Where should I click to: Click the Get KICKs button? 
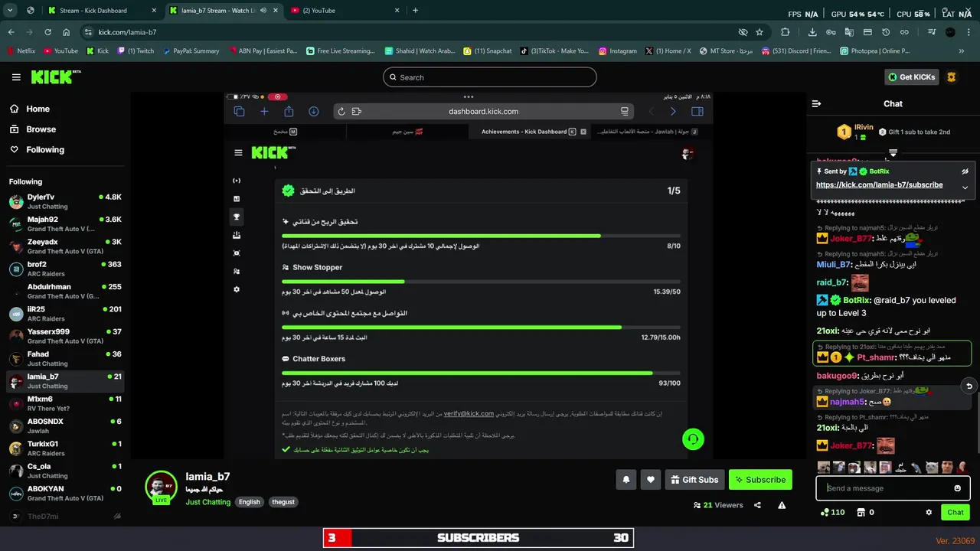click(911, 77)
